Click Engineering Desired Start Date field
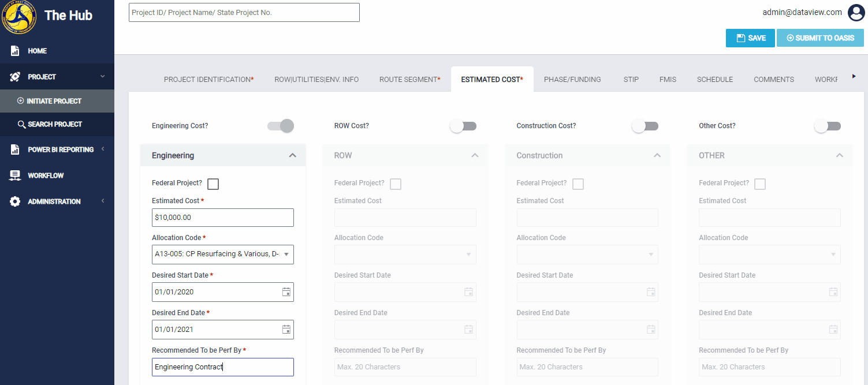The height and width of the screenshot is (385, 868). click(223, 292)
